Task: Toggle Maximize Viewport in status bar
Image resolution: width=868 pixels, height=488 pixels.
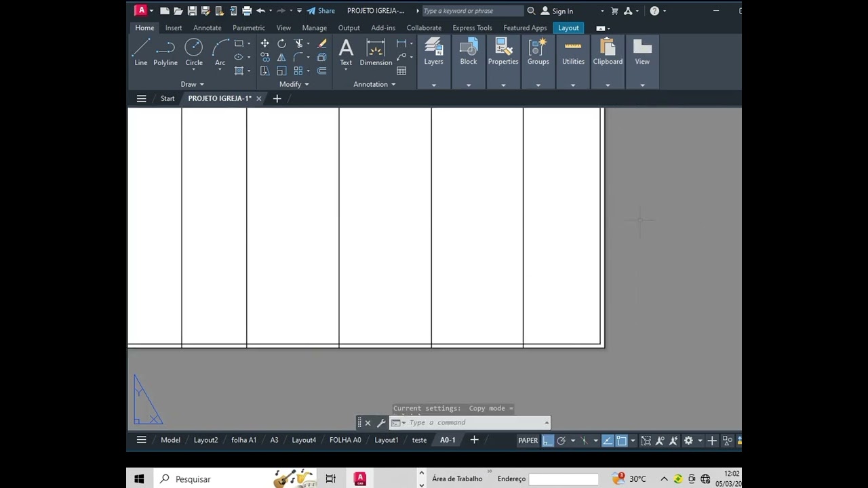Action: click(646, 441)
